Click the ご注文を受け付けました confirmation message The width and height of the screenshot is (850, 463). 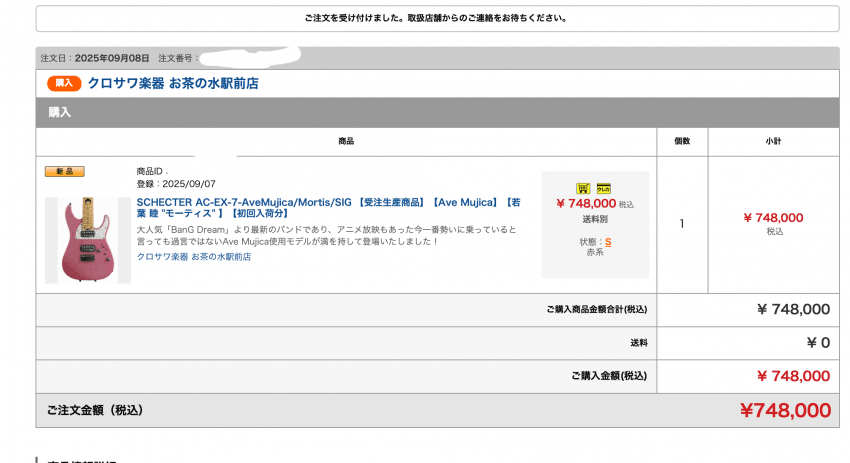[437, 18]
